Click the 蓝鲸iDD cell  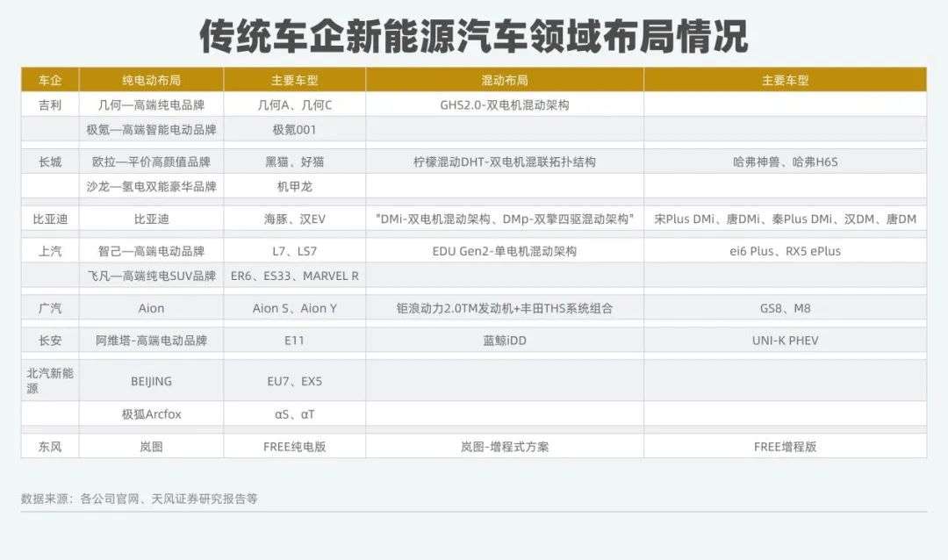click(504, 341)
